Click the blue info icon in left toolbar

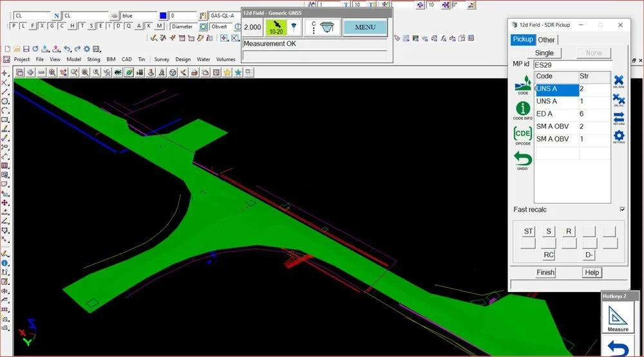(x=5, y=263)
